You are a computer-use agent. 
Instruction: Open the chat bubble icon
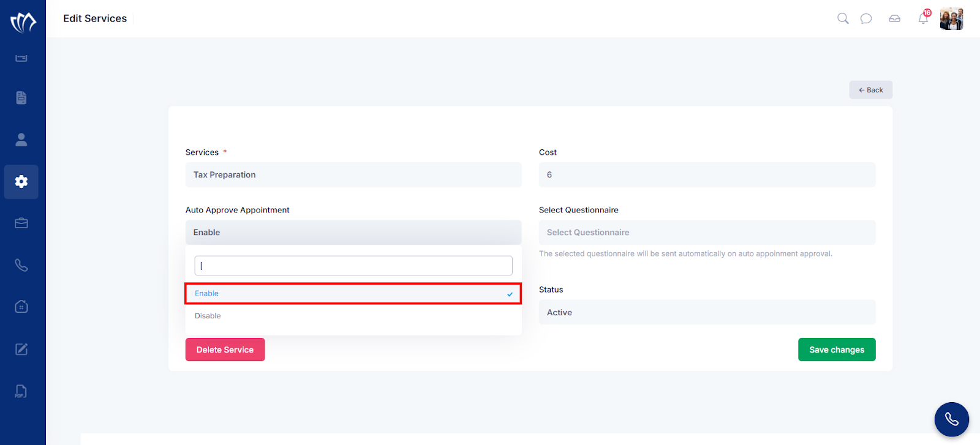click(x=866, y=18)
